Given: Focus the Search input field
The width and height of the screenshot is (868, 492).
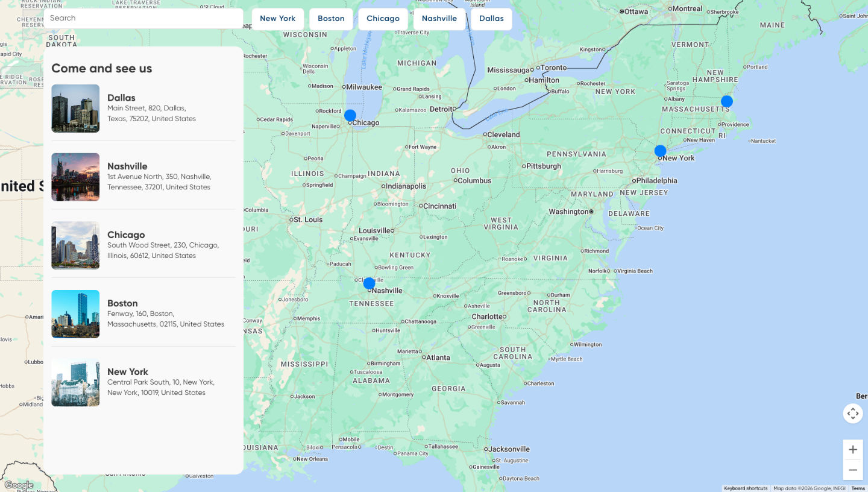Looking at the screenshot, I should click(x=143, y=18).
